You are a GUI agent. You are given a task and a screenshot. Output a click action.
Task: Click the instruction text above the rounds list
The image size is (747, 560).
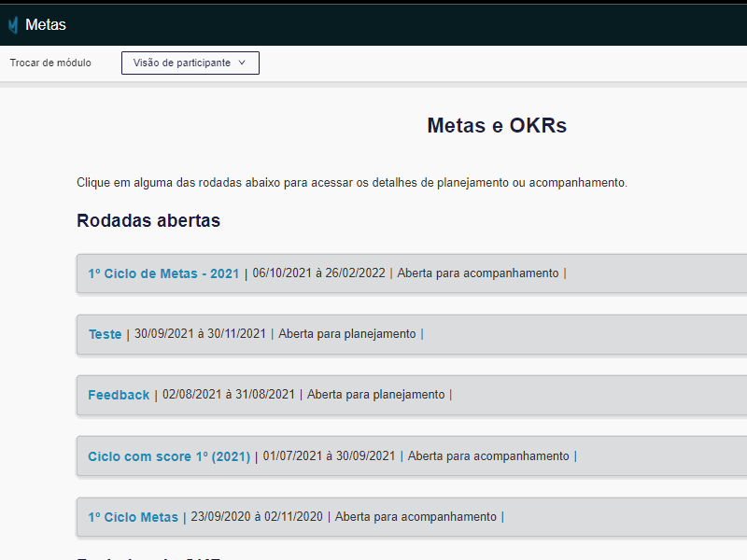coord(351,183)
